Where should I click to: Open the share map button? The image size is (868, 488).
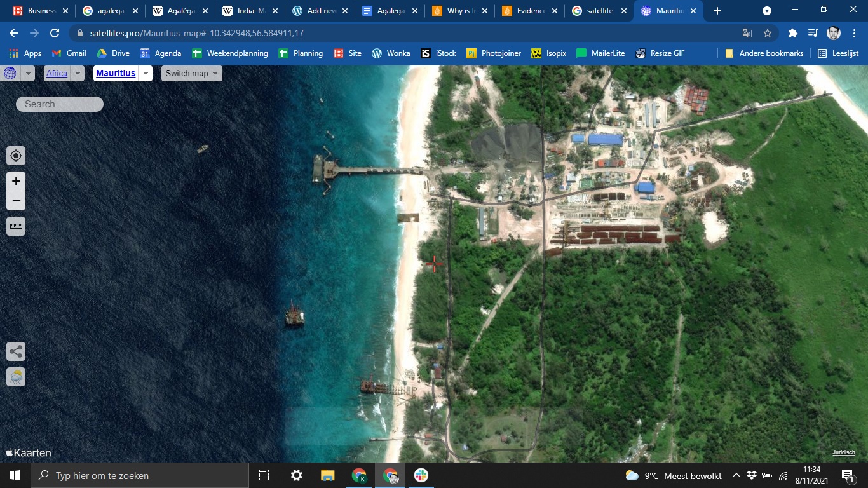(x=16, y=351)
